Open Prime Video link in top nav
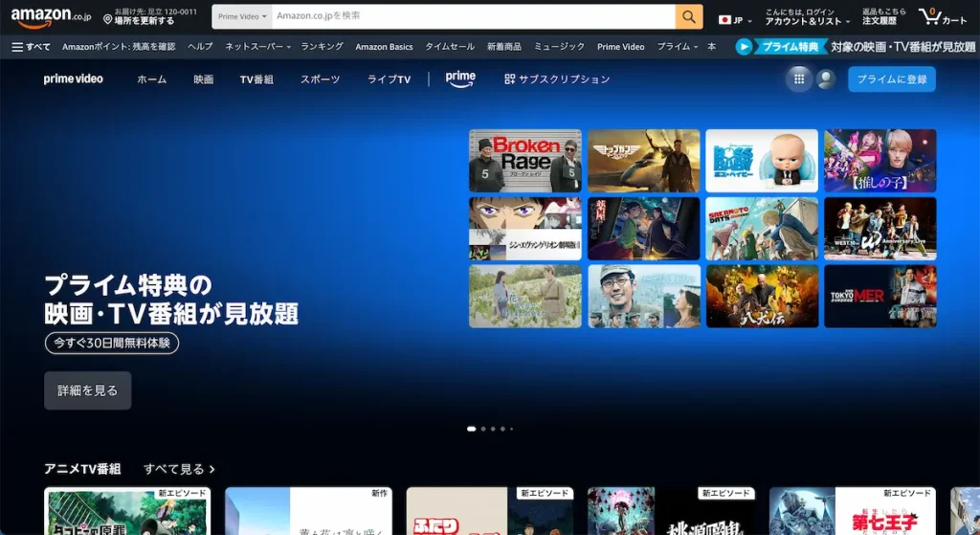The width and height of the screenshot is (980, 535). tap(620, 47)
